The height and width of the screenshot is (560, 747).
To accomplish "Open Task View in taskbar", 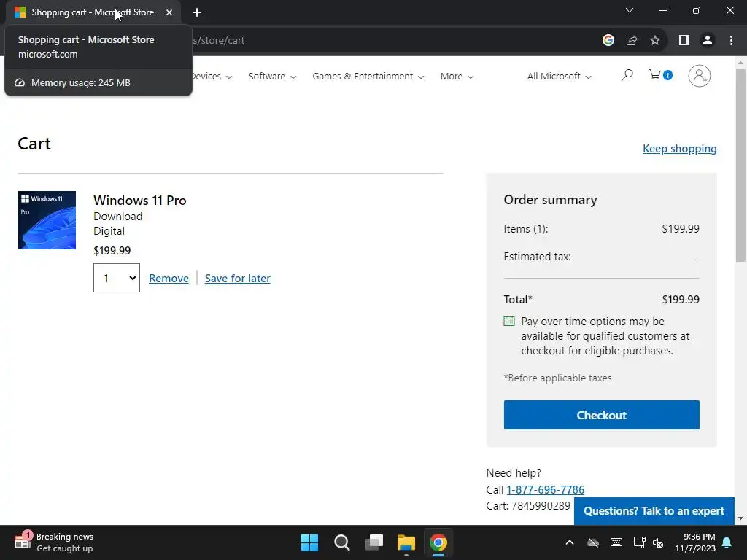I will tap(374, 542).
